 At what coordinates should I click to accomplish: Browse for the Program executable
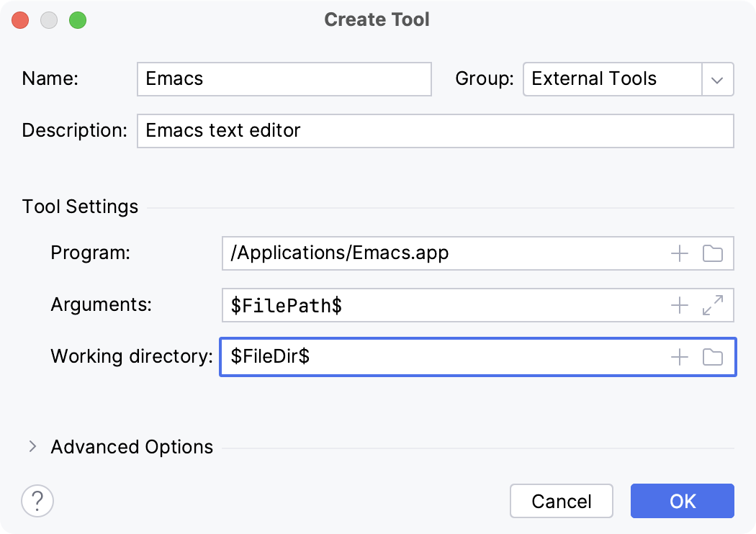point(713,253)
